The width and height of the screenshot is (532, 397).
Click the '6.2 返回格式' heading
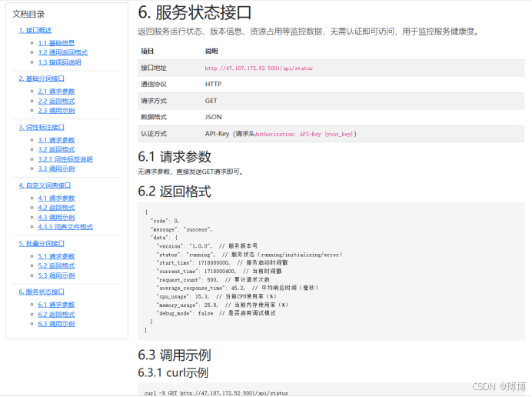pos(175,192)
